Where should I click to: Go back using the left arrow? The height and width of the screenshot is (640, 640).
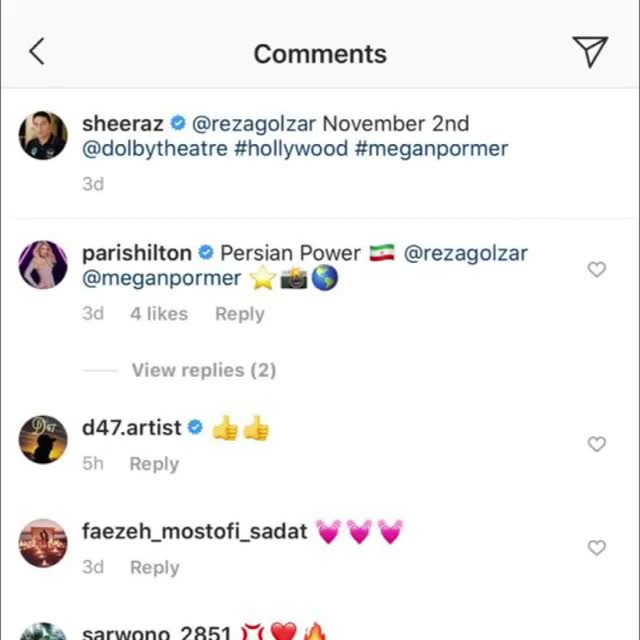[x=37, y=52]
